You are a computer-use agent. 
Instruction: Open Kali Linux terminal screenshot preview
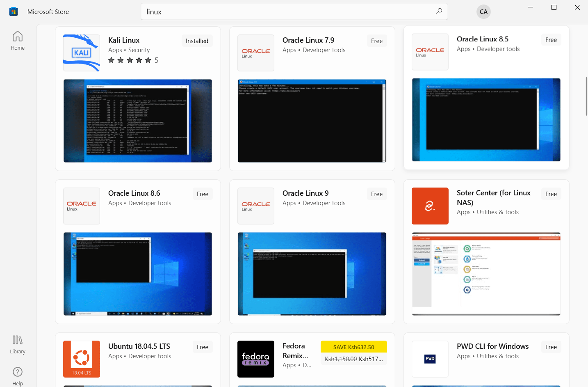click(138, 121)
